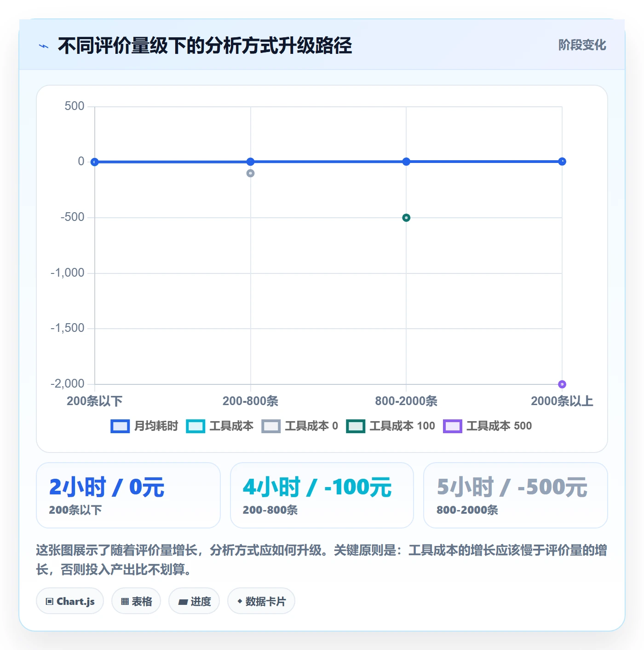Toggle the 月均耗时 legend item
This screenshot has height=650, width=644.
[x=144, y=426]
